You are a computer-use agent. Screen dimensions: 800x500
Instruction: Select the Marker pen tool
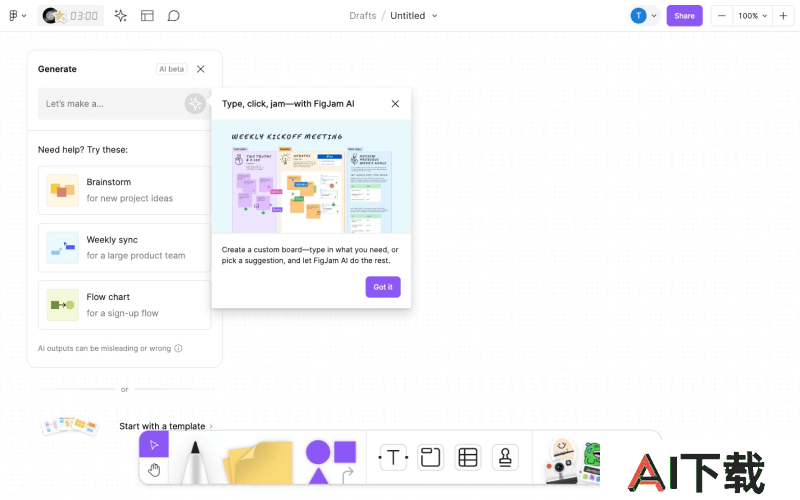point(195,462)
